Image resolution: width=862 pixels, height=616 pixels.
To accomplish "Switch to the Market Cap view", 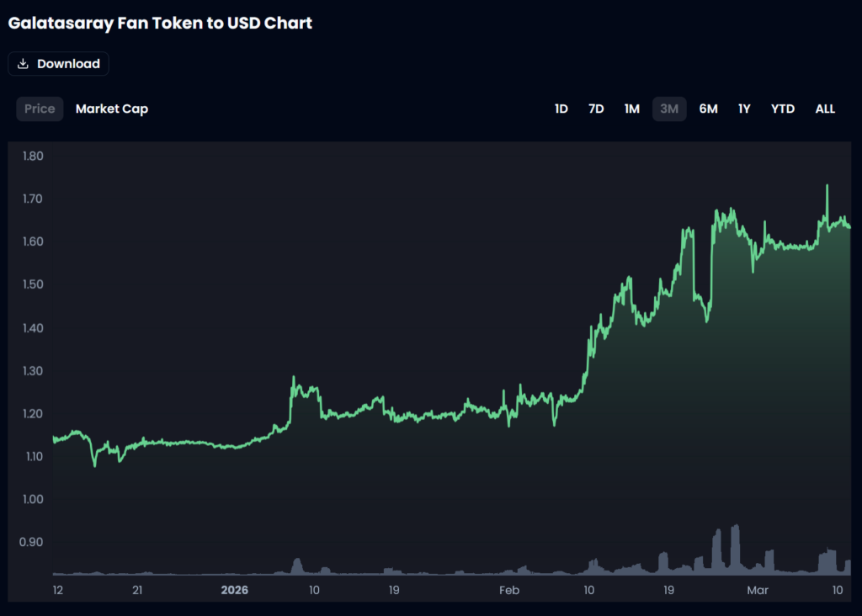I will point(112,109).
